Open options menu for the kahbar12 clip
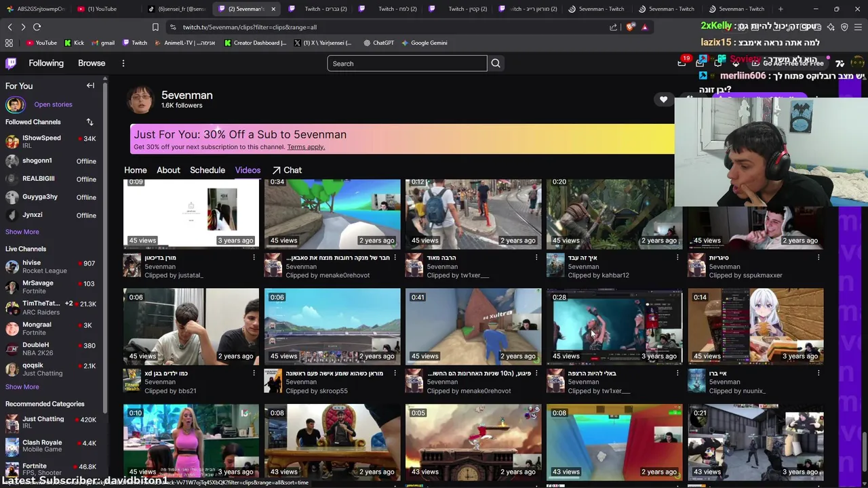This screenshot has height=488, width=868. [x=677, y=258]
